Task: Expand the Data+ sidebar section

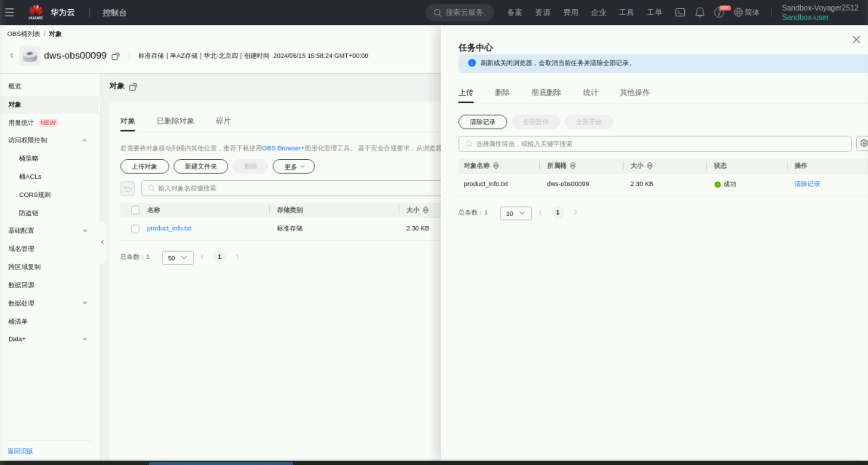Action: point(85,339)
